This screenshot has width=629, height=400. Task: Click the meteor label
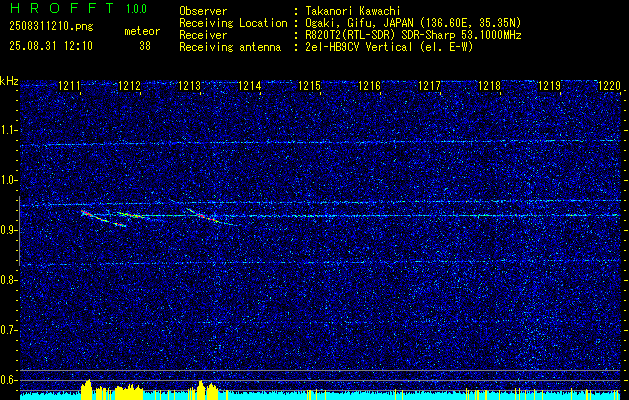tap(142, 31)
